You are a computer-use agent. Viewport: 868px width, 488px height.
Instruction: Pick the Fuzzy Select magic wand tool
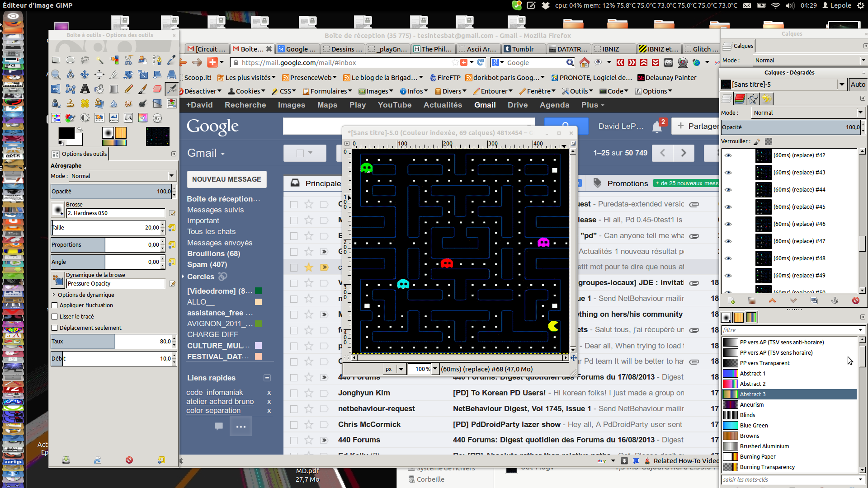tap(99, 60)
